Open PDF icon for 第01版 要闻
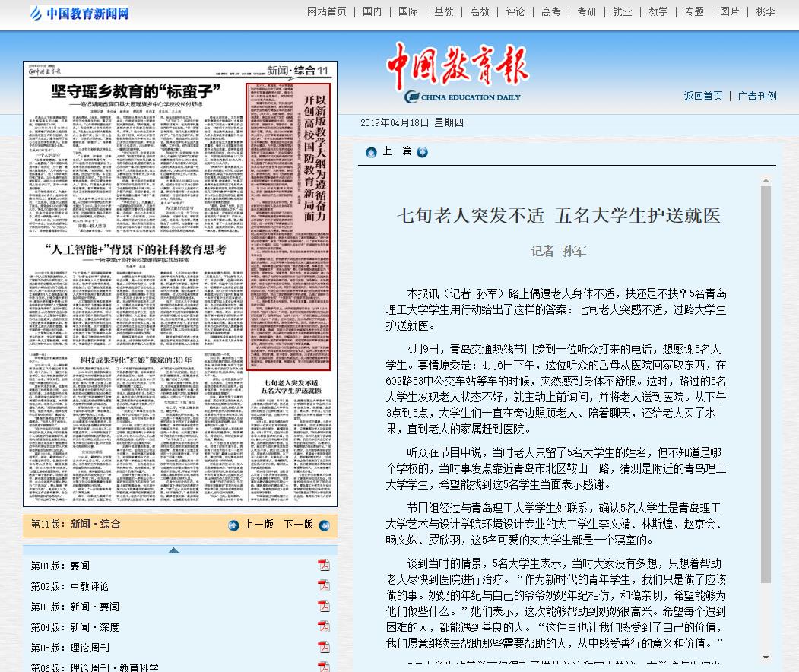799x672 pixels. click(324, 565)
